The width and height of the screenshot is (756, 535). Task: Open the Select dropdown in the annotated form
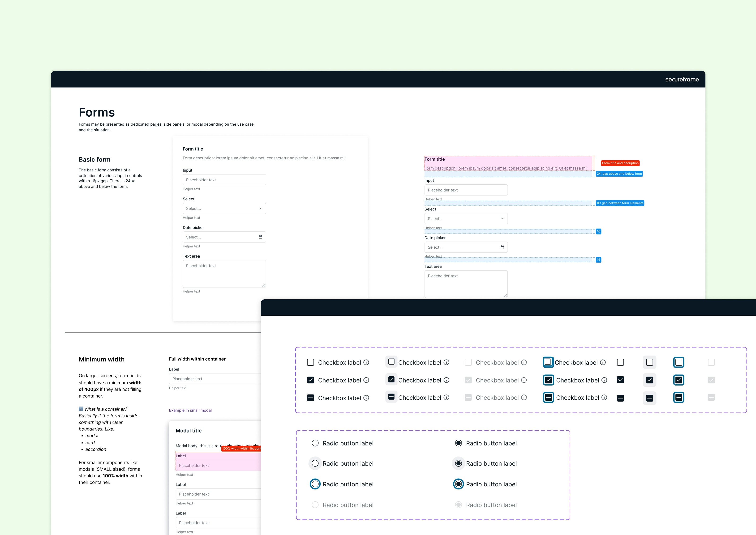pos(466,219)
